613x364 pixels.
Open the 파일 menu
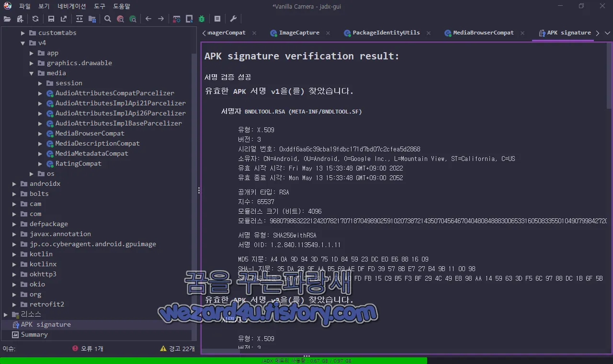pyautogui.click(x=25, y=6)
